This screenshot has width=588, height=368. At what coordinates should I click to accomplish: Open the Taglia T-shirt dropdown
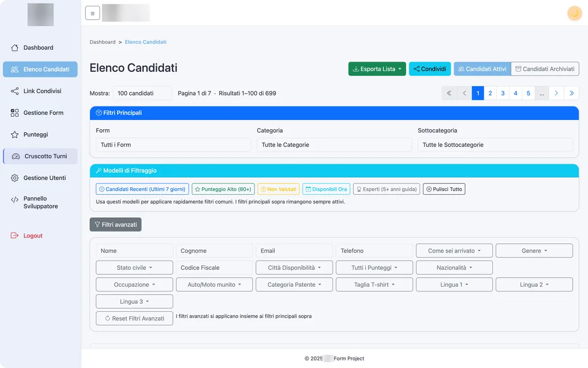374,285
